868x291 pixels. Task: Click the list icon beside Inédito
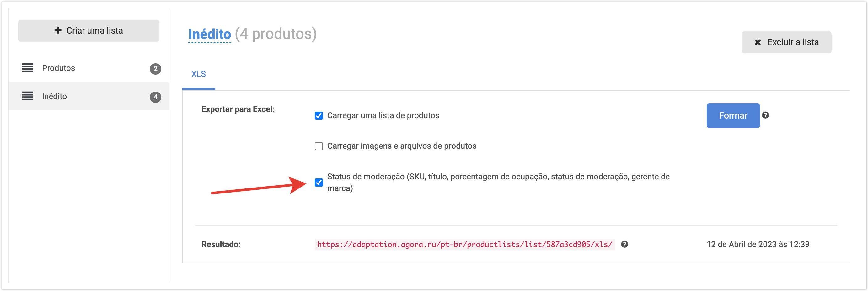pyautogui.click(x=28, y=96)
